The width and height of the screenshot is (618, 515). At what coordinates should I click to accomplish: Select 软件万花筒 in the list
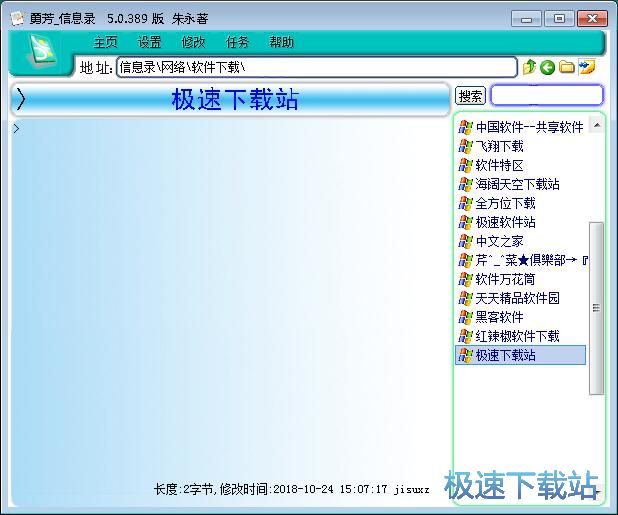[x=505, y=279]
